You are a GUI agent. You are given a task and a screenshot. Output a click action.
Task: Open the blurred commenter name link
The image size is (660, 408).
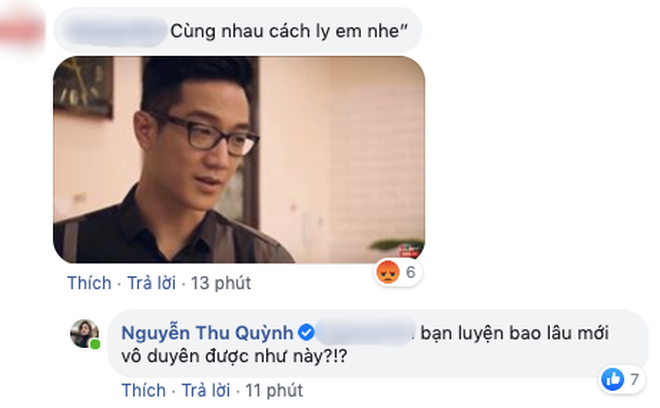pos(114,31)
